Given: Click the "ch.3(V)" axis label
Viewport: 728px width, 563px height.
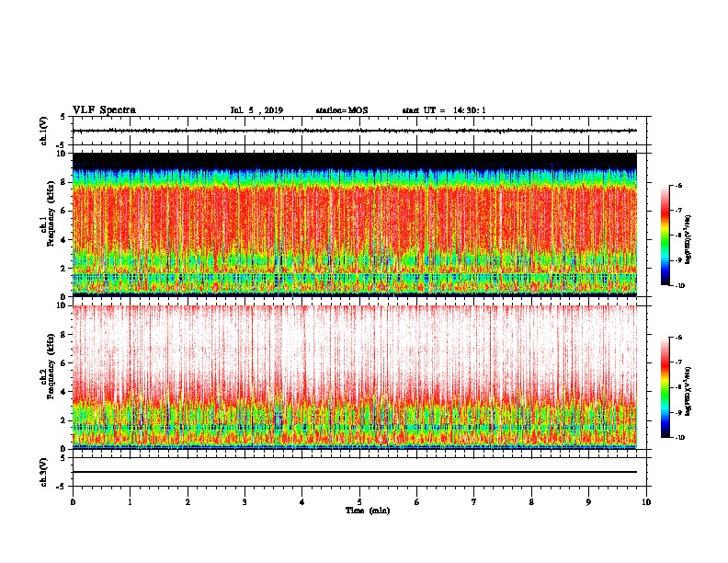Looking at the screenshot, I should tap(43, 472).
